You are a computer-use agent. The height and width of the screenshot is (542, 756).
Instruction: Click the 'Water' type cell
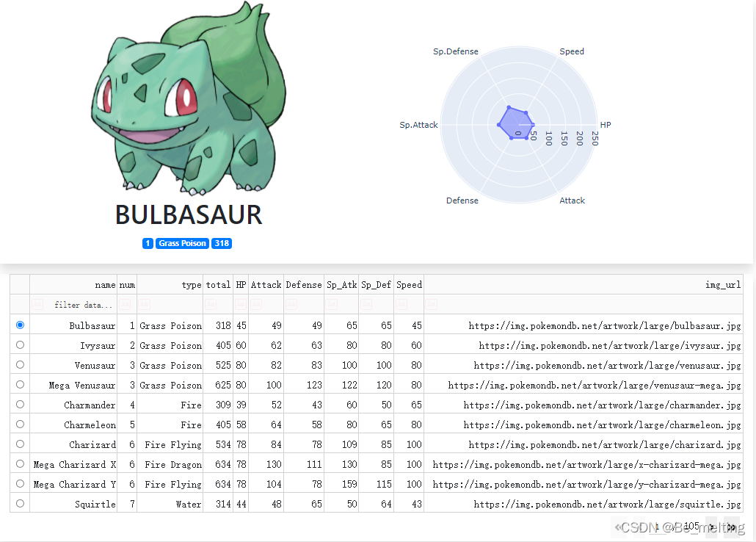pos(170,503)
